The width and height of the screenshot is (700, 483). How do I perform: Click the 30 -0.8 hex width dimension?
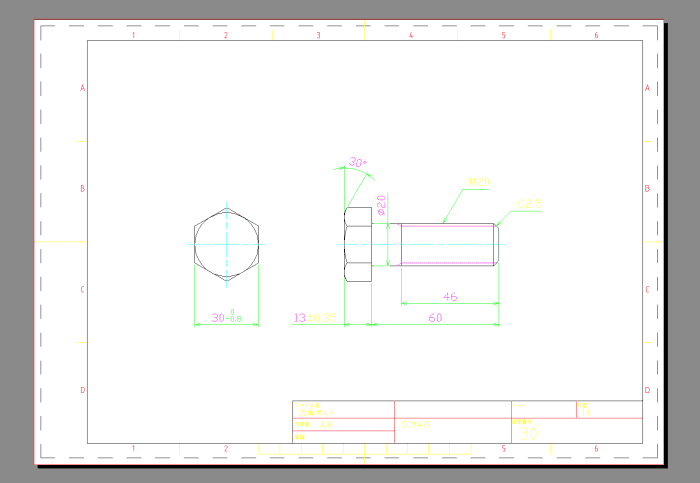(x=227, y=316)
